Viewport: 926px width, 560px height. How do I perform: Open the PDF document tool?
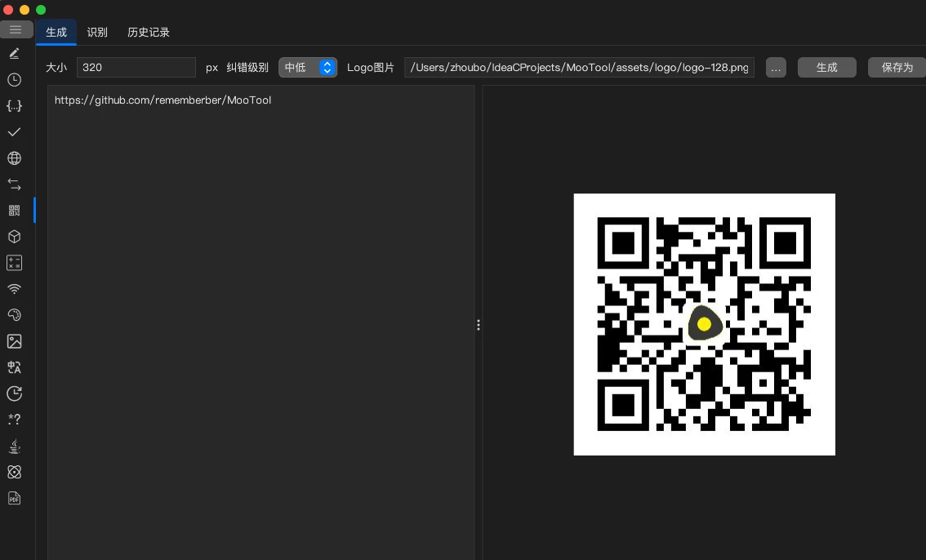click(x=14, y=499)
